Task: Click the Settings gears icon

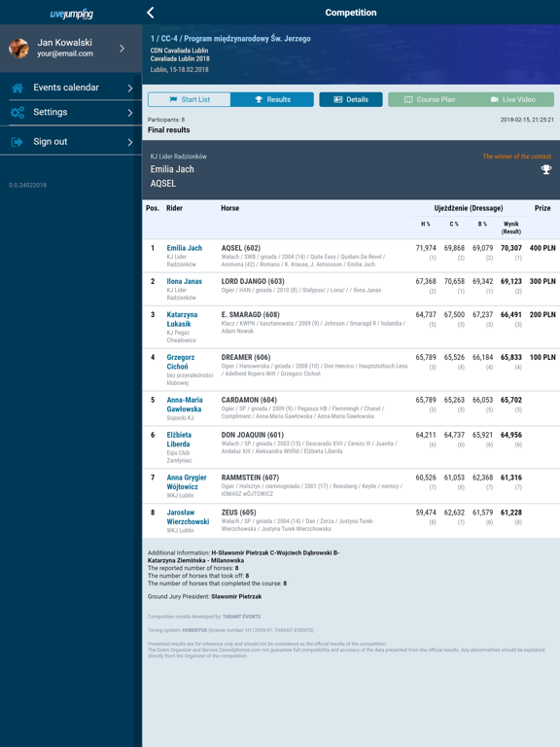Action: [x=17, y=113]
